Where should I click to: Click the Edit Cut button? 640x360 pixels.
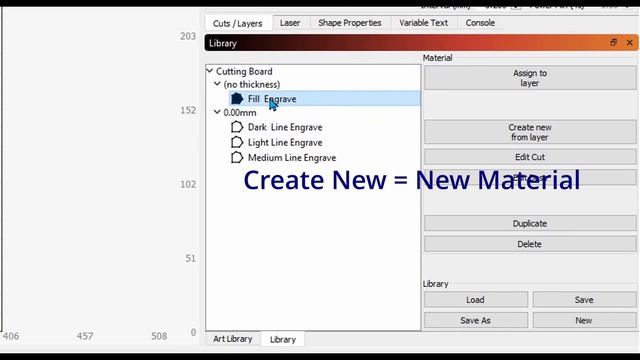[530, 157]
